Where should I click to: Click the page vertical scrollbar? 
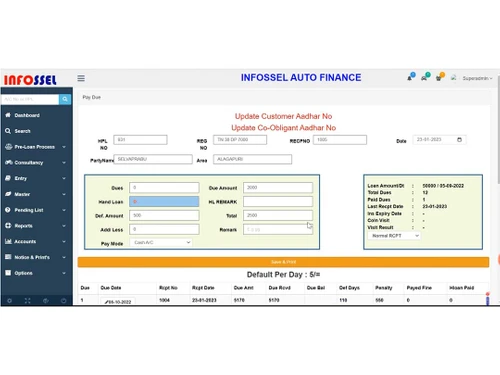pos(499,130)
